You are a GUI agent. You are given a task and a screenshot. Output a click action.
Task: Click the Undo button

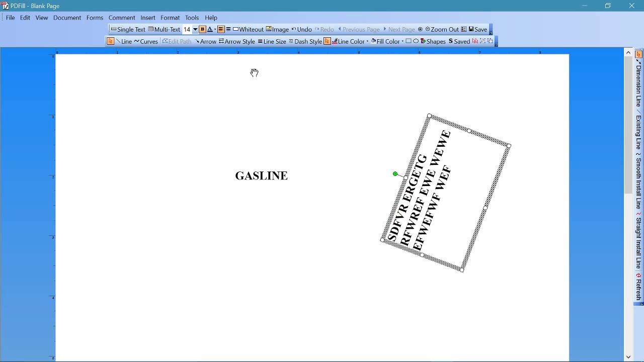point(301,29)
